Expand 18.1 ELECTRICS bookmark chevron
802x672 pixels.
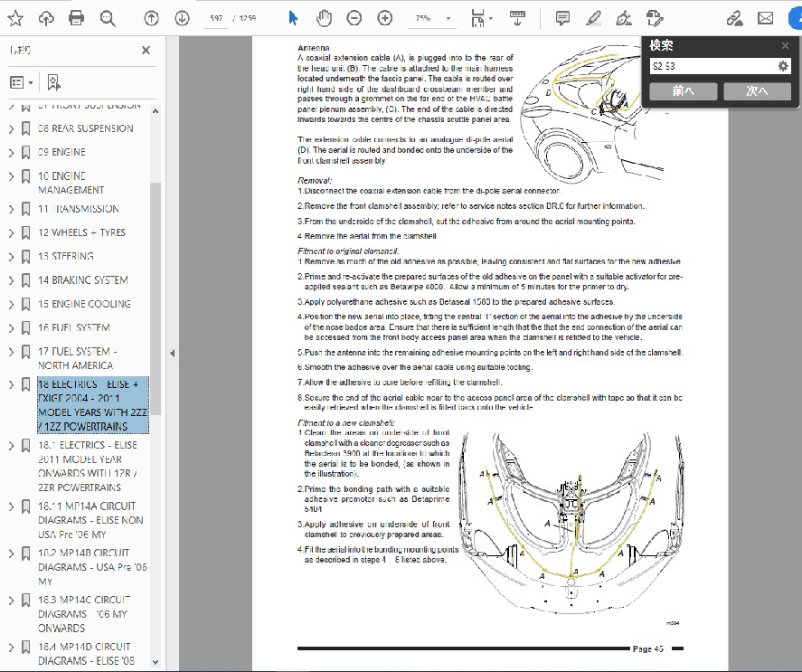[x=11, y=446]
